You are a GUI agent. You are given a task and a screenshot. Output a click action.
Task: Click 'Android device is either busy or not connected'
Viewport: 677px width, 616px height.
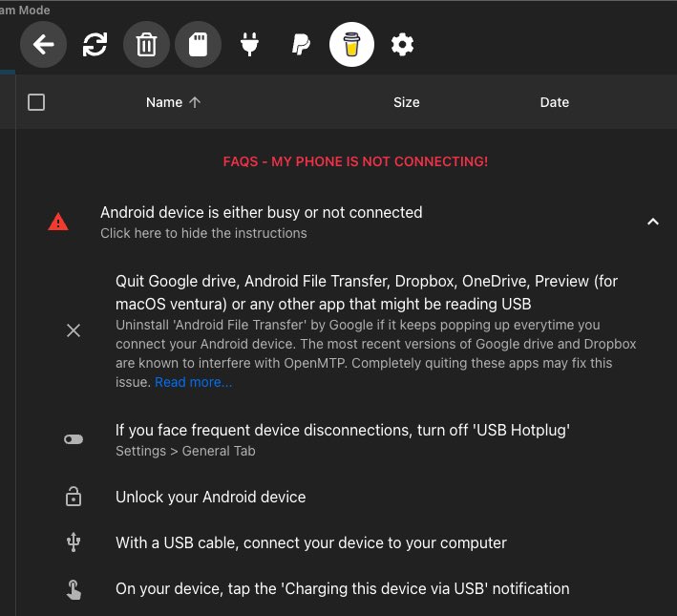(x=262, y=213)
